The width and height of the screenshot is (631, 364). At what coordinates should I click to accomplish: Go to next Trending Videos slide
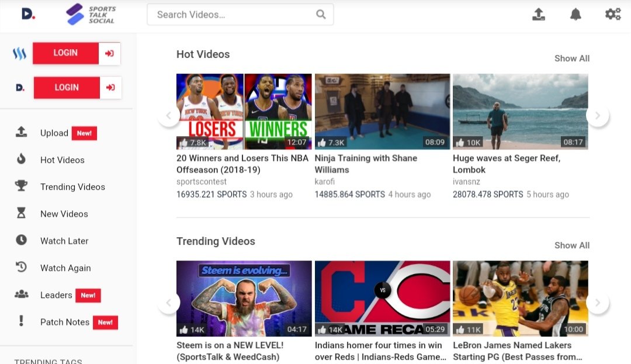(x=598, y=303)
